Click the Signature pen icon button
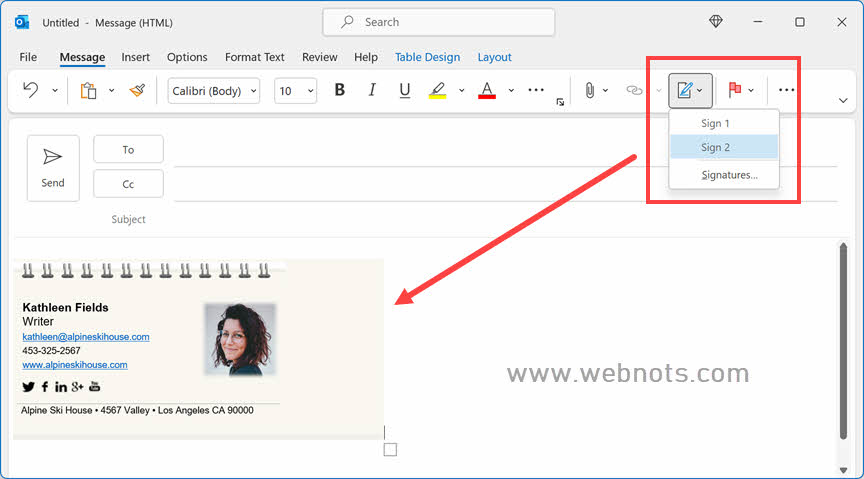864x479 pixels. [690, 90]
